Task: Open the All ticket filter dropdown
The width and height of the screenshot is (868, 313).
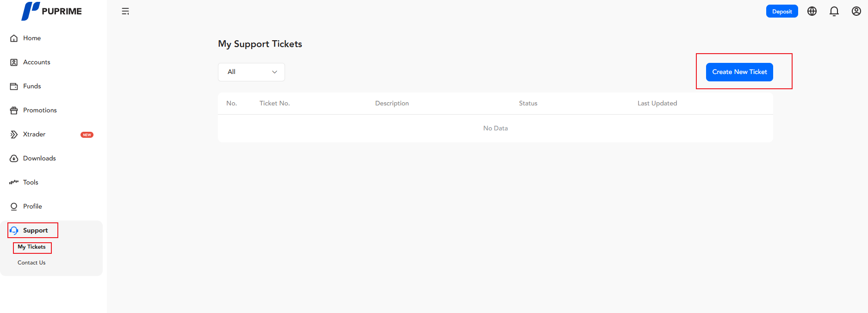Action: pos(251,72)
